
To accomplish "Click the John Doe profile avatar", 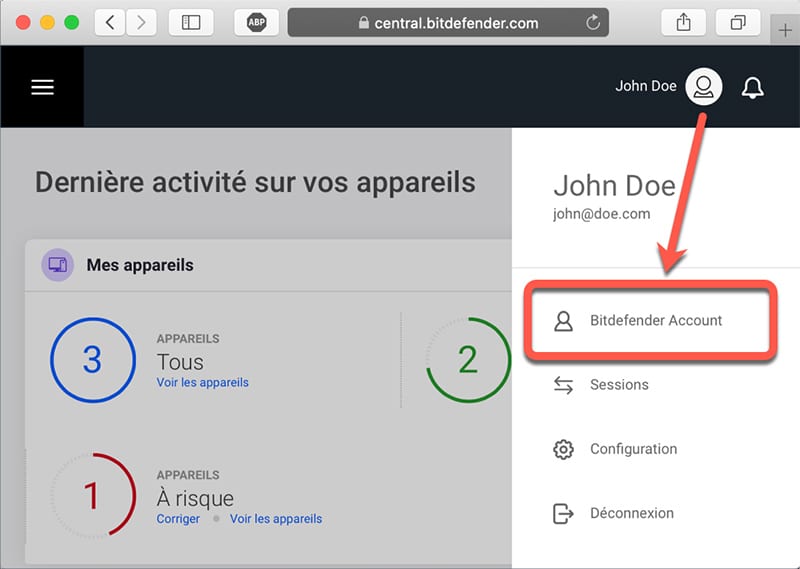I will (x=704, y=86).
